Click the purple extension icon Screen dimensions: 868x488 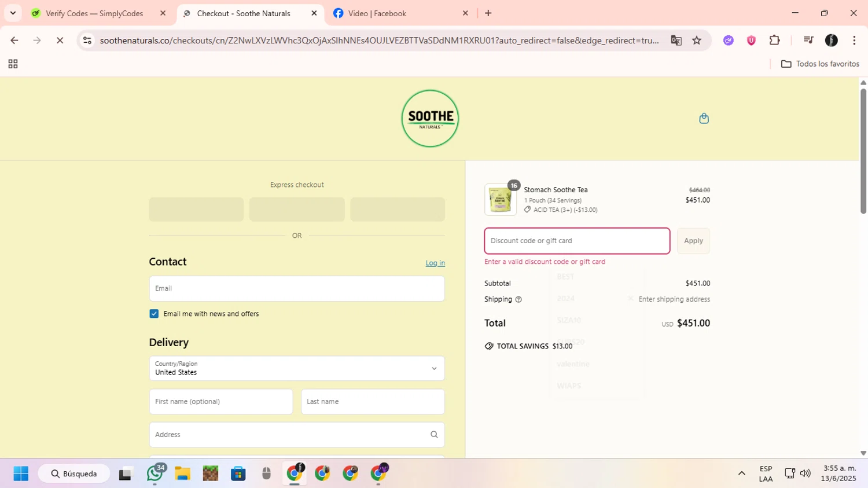pyautogui.click(x=729, y=40)
